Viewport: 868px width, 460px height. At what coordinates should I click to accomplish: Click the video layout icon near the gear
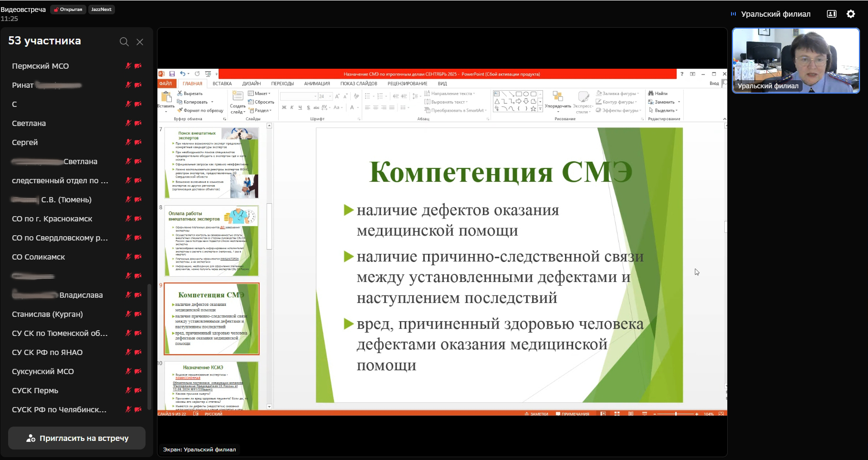[832, 14]
